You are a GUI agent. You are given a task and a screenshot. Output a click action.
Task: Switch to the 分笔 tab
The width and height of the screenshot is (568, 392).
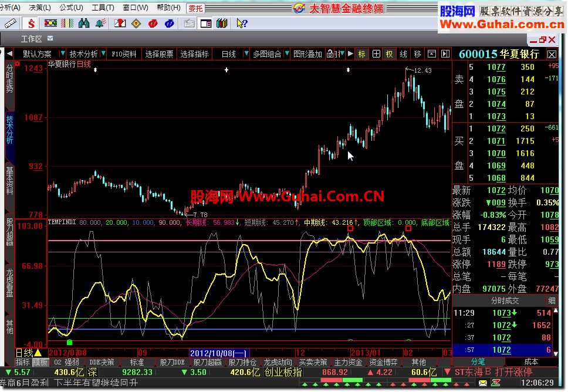(478, 361)
